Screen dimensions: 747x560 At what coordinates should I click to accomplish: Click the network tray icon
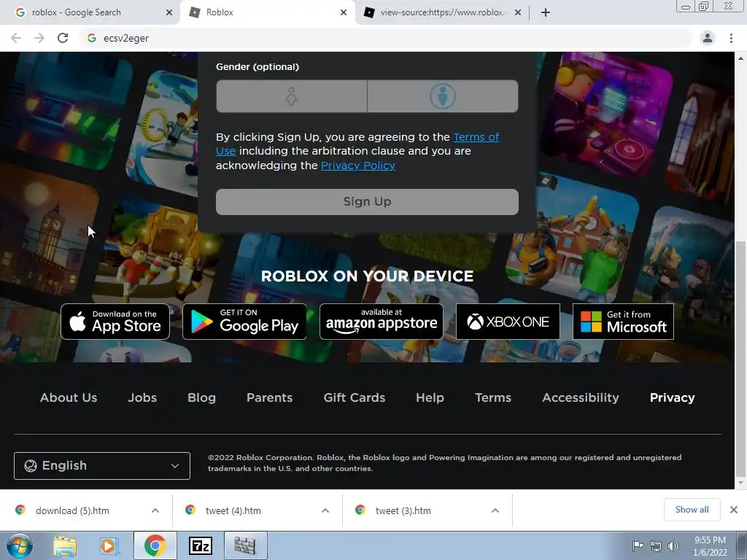tap(656, 546)
